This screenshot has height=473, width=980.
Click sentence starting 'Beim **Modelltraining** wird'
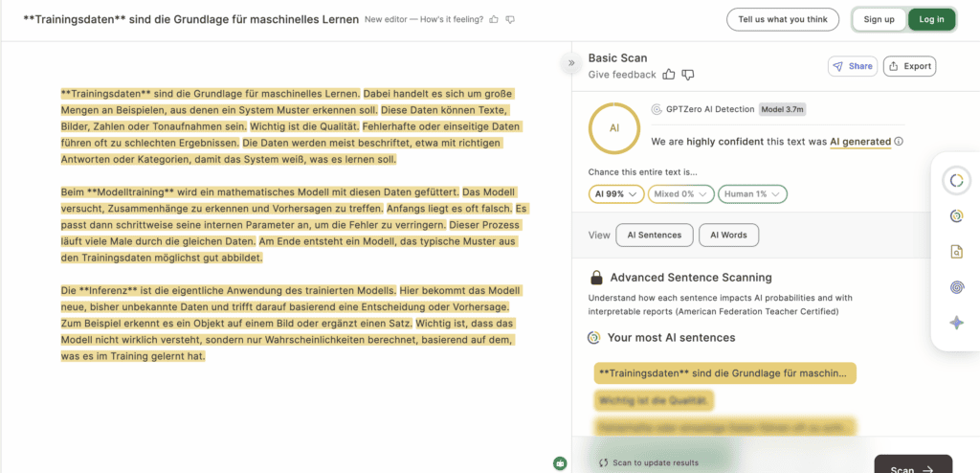click(x=260, y=191)
